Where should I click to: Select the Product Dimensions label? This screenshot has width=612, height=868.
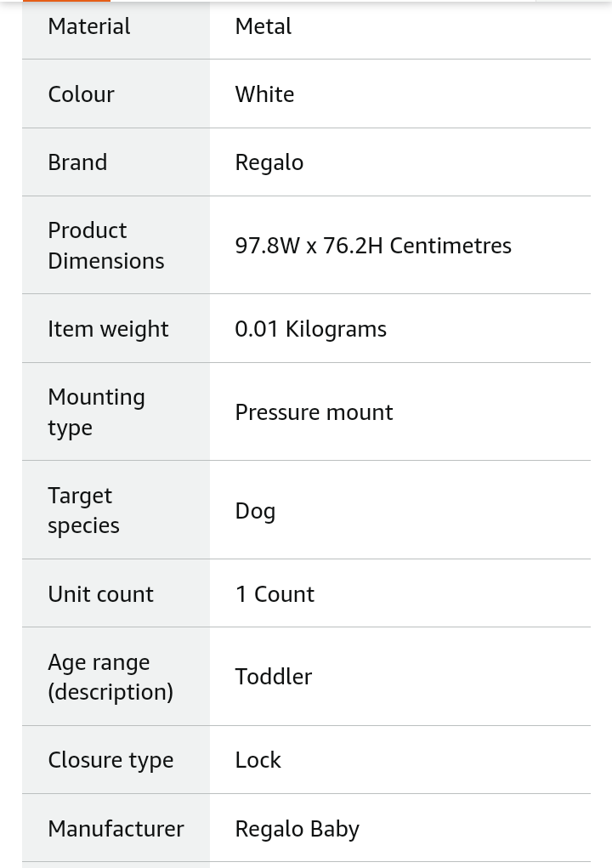[106, 245]
